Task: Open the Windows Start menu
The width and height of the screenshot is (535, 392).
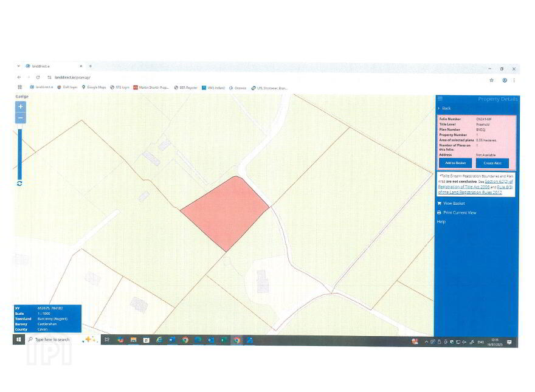Action: point(19,340)
